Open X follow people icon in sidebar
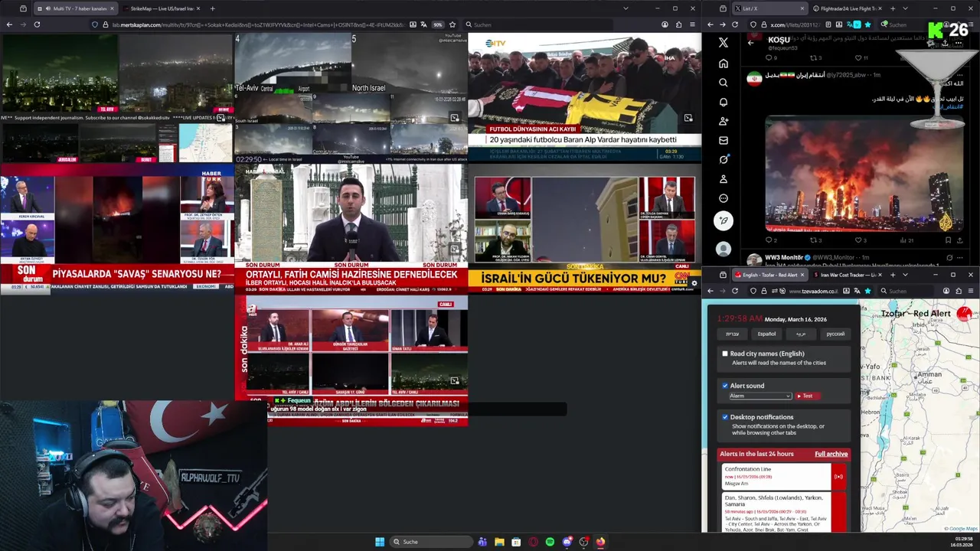The width and height of the screenshot is (980, 551). [x=724, y=121]
